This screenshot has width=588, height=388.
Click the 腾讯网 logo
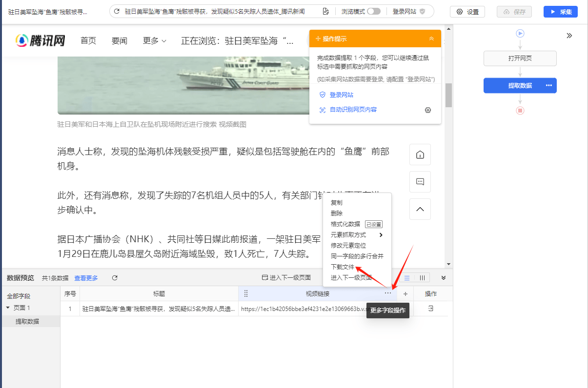click(41, 40)
